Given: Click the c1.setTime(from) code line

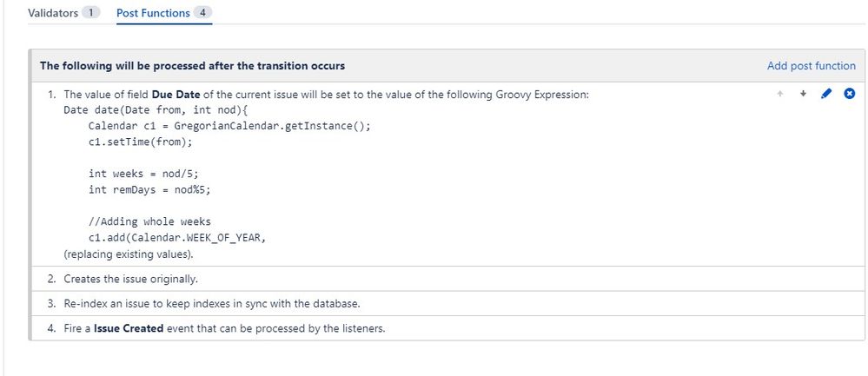Looking at the screenshot, I should [x=141, y=142].
